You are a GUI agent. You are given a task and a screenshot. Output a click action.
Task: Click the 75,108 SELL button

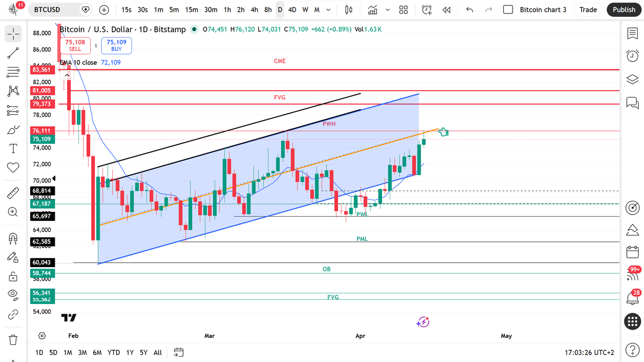point(75,46)
